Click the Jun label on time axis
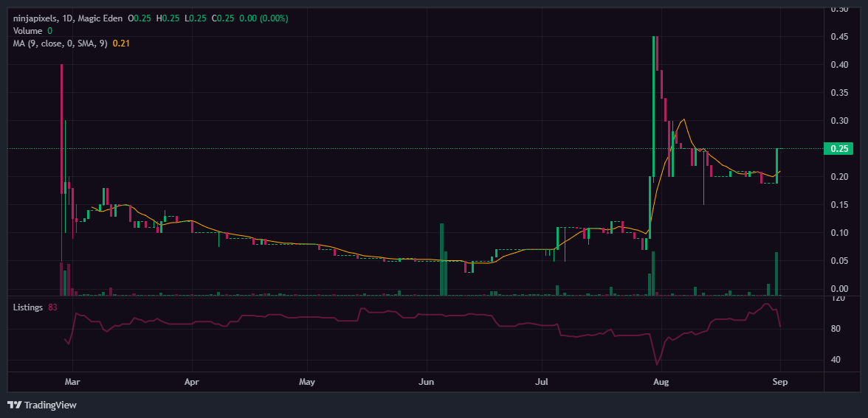 (426, 383)
